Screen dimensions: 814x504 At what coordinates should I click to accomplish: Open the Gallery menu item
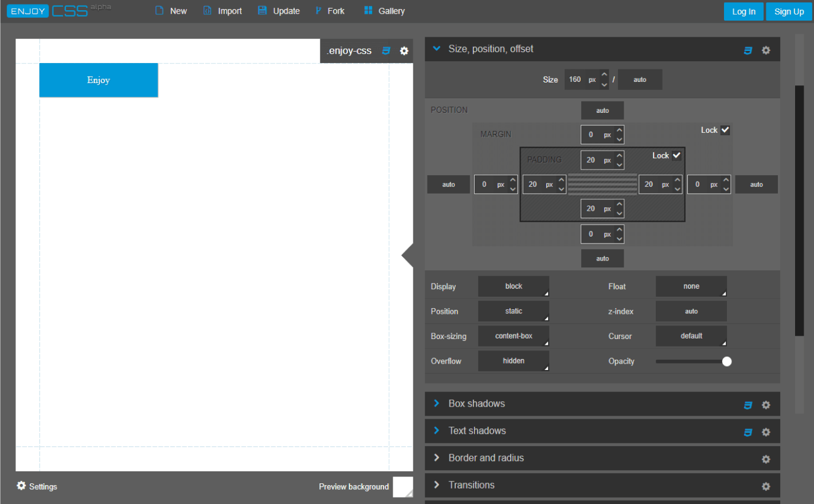tap(384, 11)
